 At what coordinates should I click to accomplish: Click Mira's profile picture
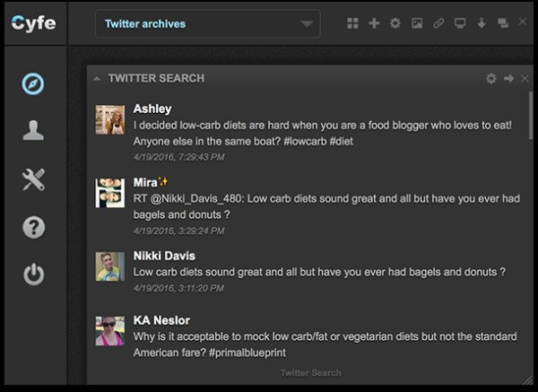point(110,193)
